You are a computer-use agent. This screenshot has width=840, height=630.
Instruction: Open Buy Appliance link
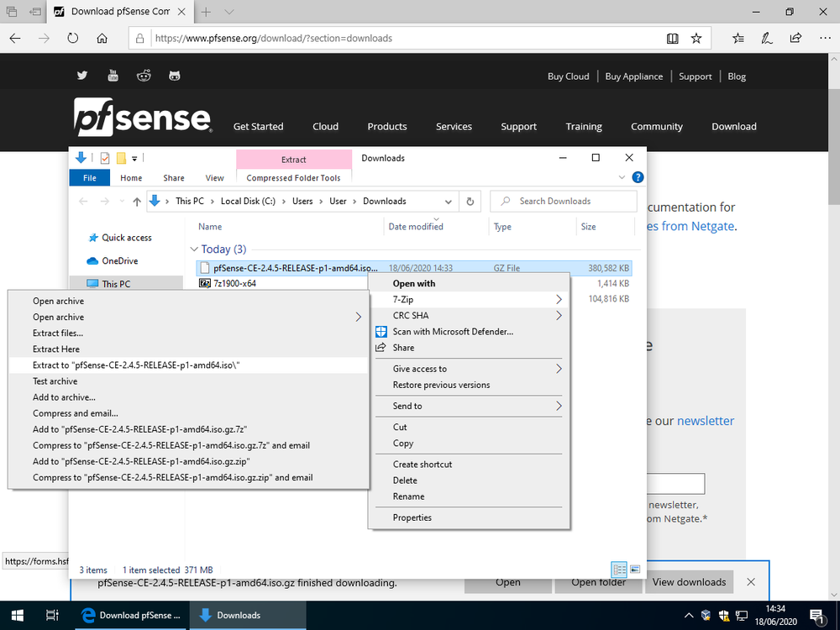click(633, 76)
